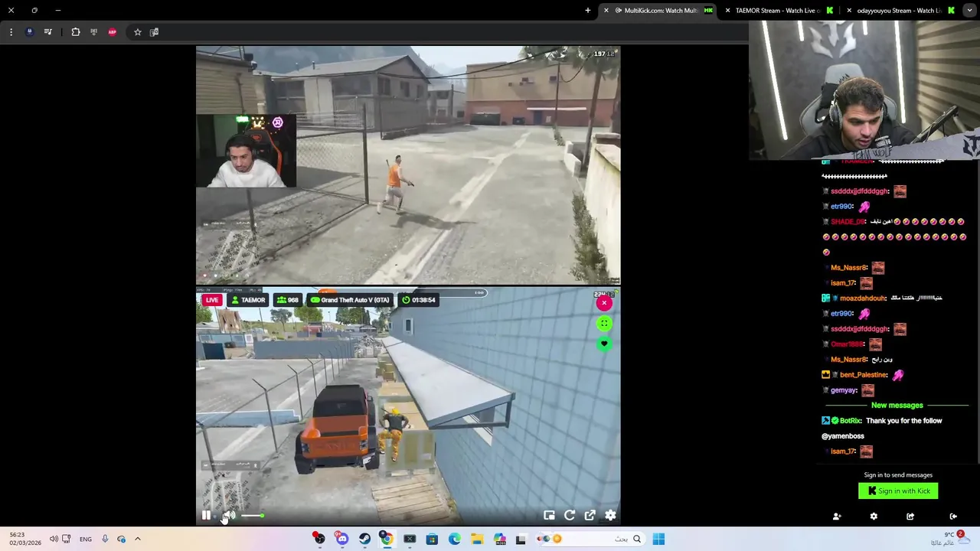Click the bent_Palestine username in chat

pos(863,375)
